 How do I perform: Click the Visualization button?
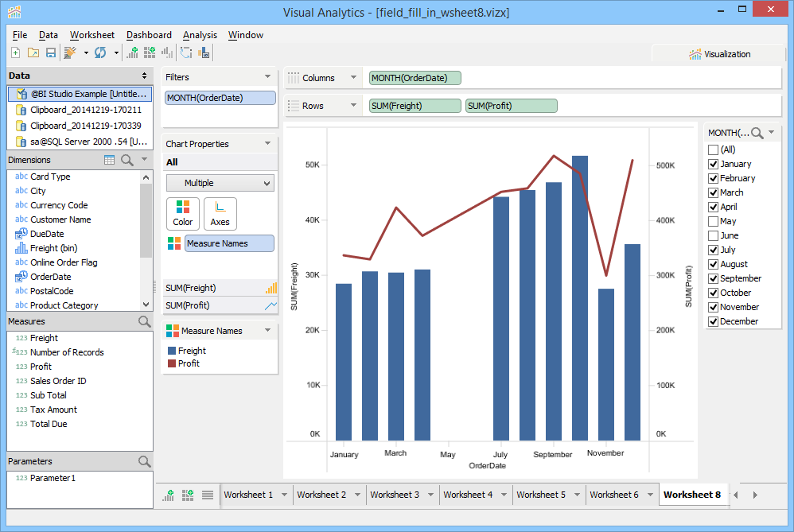coord(719,54)
